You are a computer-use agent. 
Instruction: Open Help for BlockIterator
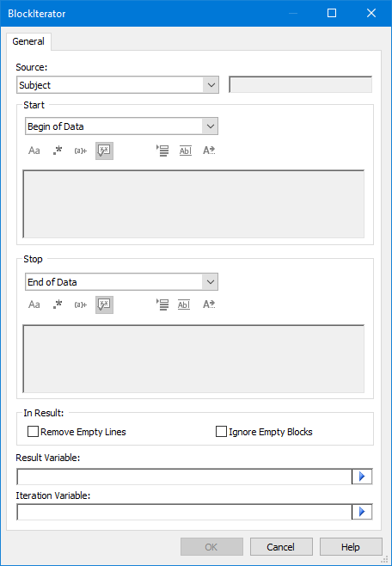(351, 547)
